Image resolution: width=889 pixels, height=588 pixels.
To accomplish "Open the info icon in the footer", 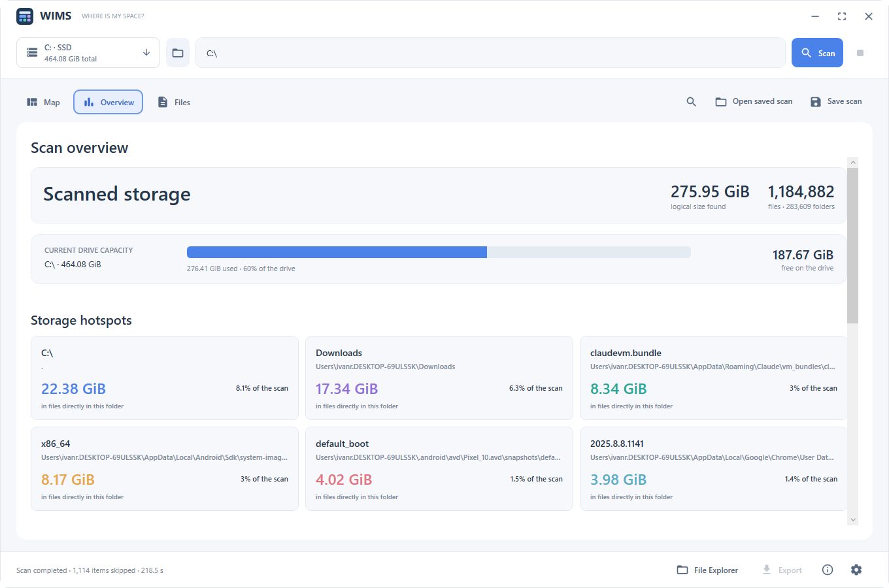I will coord(828,570).
